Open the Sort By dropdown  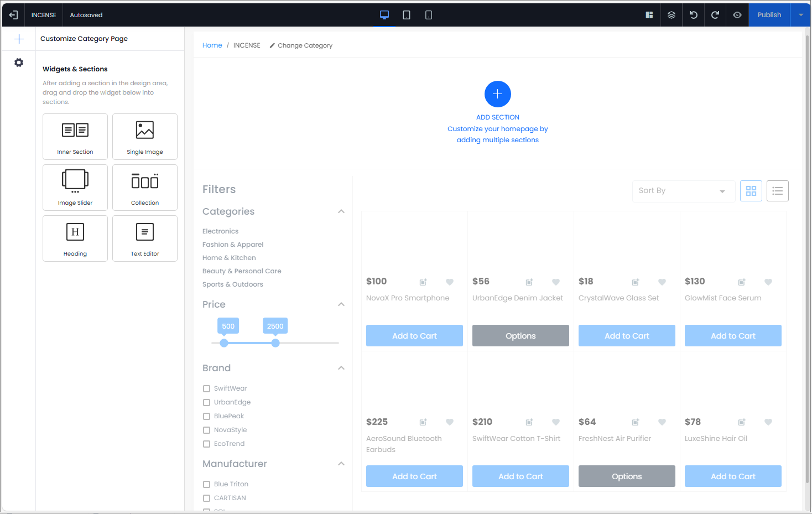pos(683,191)
